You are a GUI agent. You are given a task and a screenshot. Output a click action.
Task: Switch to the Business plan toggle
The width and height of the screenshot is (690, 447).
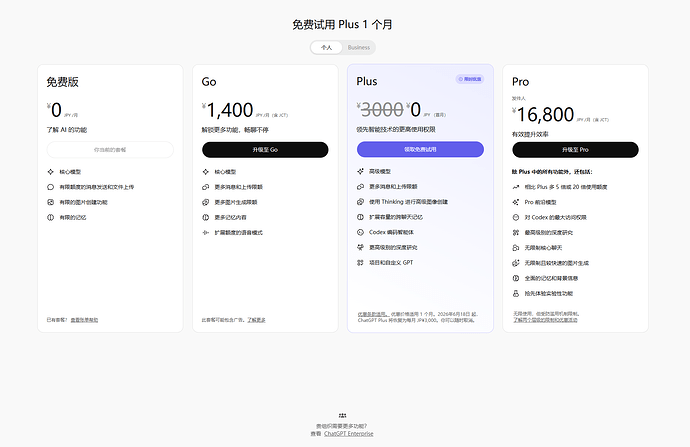[x=359, y=48]
